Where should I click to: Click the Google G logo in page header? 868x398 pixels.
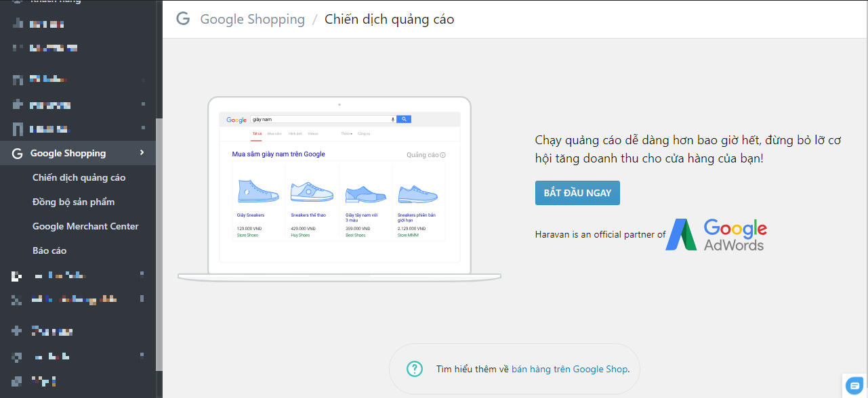tap(183, 19)
